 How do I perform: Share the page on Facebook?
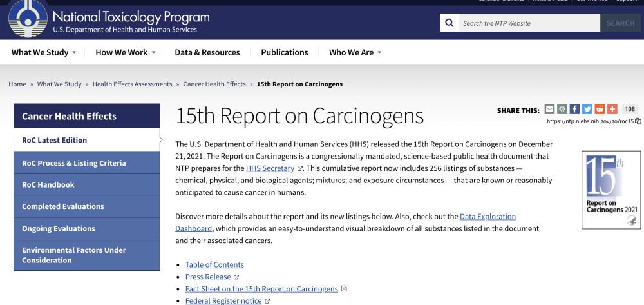pos(574,109)
